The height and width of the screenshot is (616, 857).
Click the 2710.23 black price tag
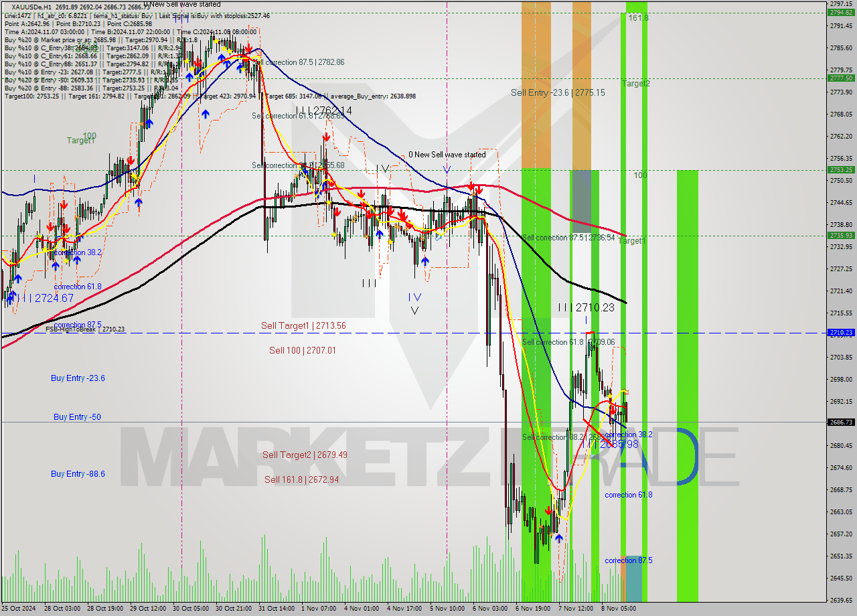click(841, 332)
